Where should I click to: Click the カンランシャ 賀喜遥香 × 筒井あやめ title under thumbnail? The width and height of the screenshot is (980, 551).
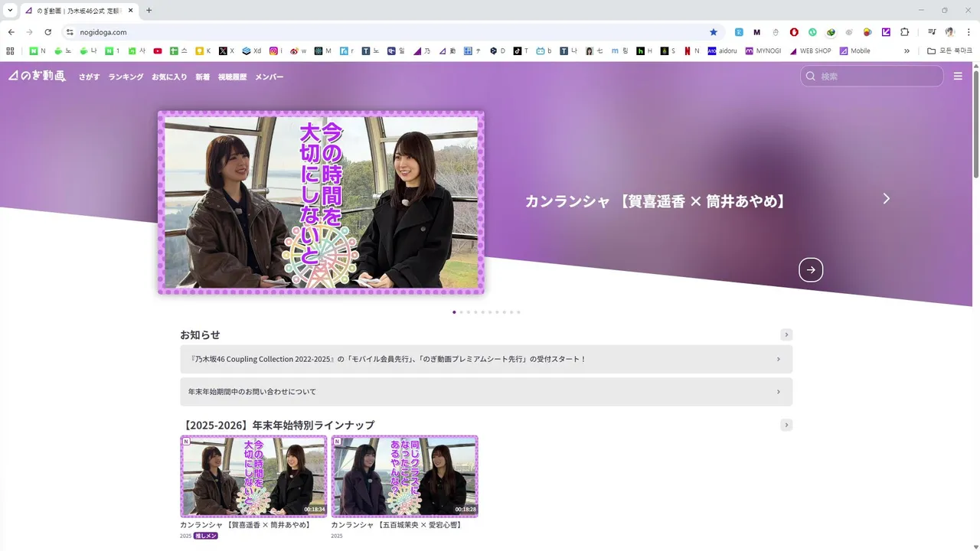click(x=246, y=525)
